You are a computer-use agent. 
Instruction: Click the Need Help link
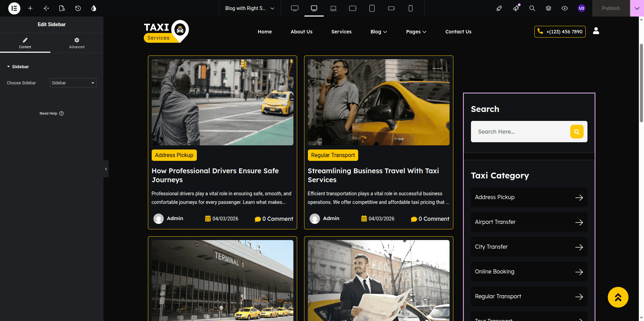coord(52,113)
